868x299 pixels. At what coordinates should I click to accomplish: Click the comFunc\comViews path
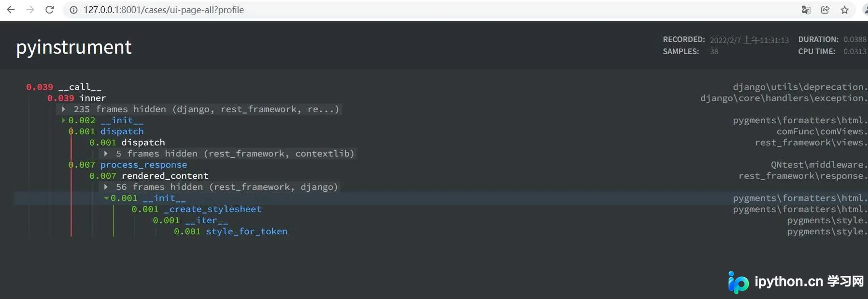tap(822, 131)
